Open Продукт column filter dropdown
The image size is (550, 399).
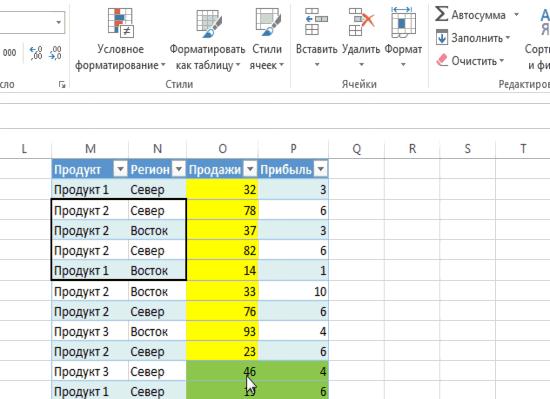pyautogui.click(x=120, y=170)
